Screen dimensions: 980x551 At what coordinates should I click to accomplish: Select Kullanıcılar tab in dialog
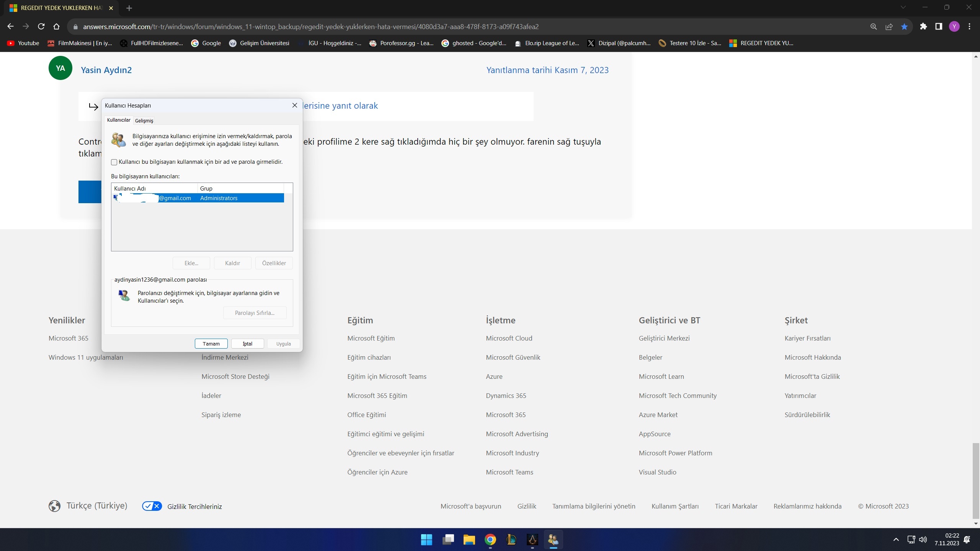coord(119,120)
